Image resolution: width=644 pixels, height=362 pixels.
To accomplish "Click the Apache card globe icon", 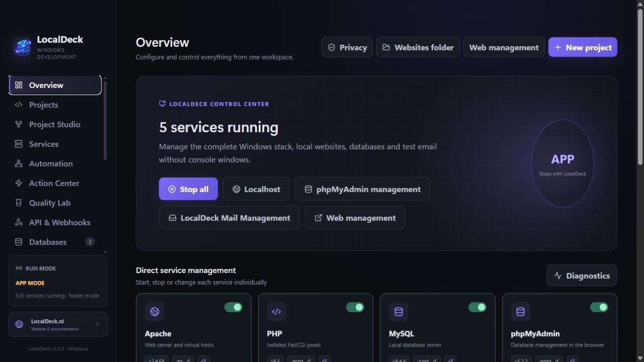I will point(155,312).
